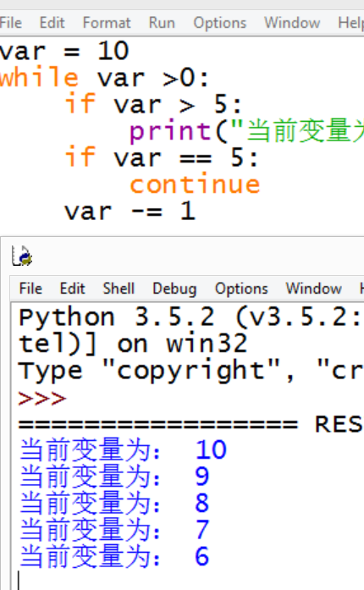364x590 pixels.
Task: Click the Python IDLE shell window icon
Action: click(x=22, y=256)
